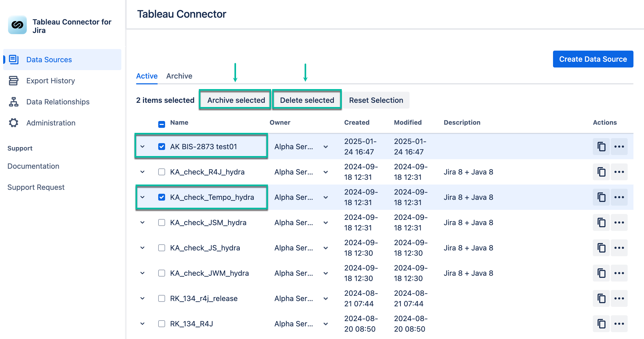Copy the KA_check_JWM_hydra data source
The height and width of the screenshot is (339, 644).
coord(601,273)
